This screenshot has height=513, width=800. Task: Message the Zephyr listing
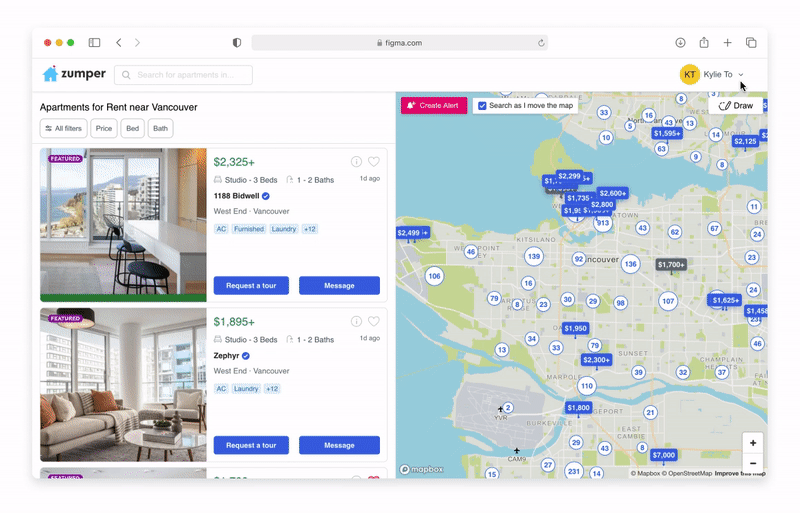tap(339, 446)
